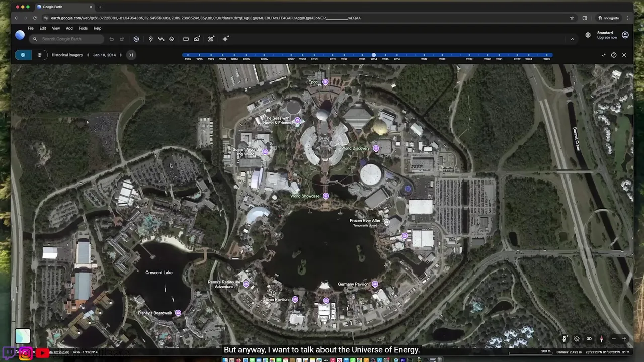Zoom in with the plus button
Viewport: 644px width, 362px height.
click(x=624, y=339)
